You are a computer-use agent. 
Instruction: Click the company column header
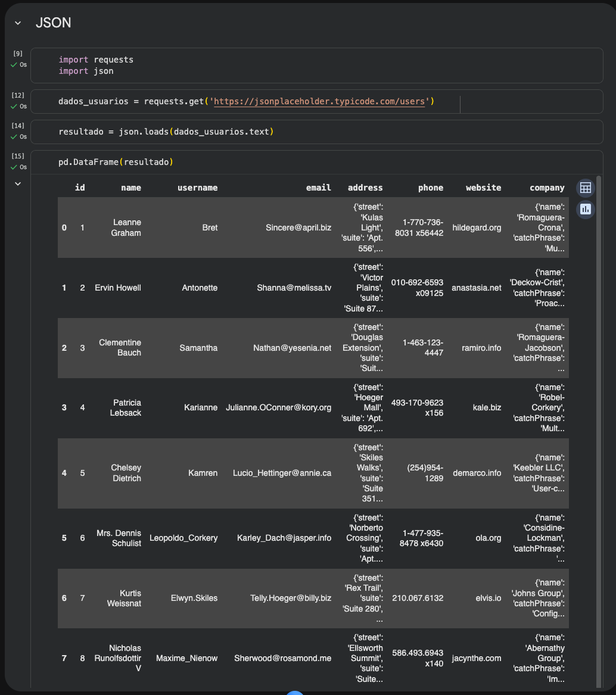click(x=547, y=188)
